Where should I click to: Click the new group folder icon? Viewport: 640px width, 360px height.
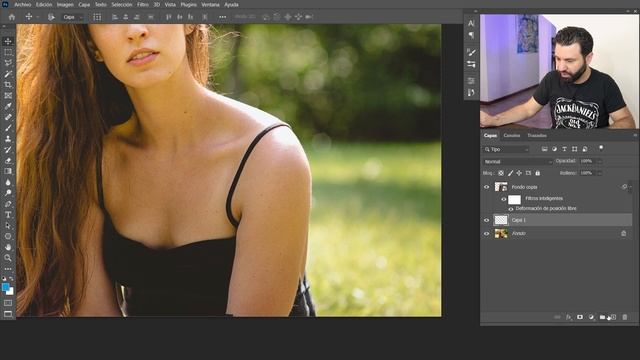click(602, 317)
